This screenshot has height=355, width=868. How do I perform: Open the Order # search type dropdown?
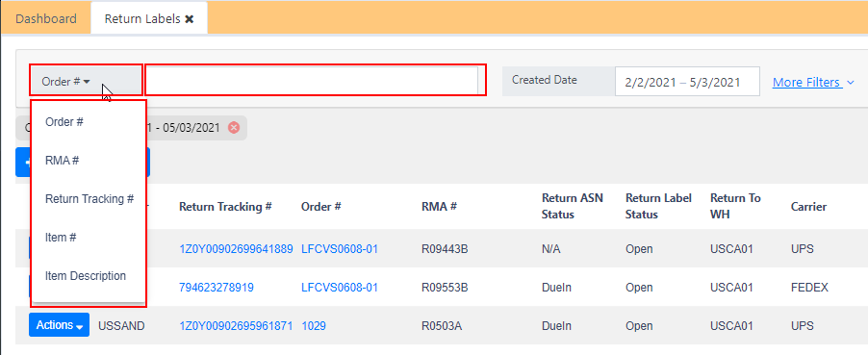(86, 82)
